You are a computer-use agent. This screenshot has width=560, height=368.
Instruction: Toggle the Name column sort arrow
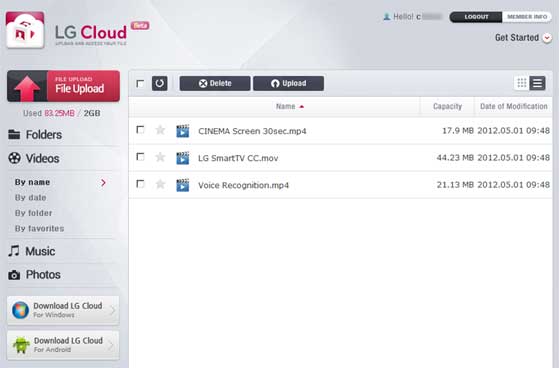(x=301, y=106)
